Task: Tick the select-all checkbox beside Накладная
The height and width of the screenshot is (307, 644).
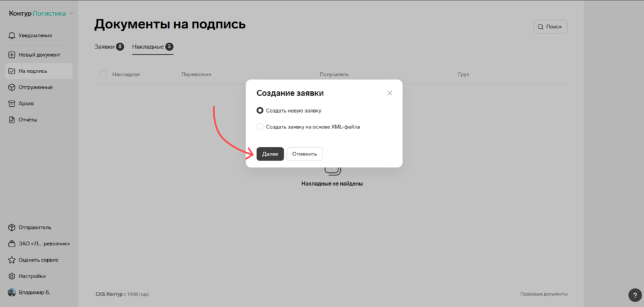Action: (x=103, y=74)
